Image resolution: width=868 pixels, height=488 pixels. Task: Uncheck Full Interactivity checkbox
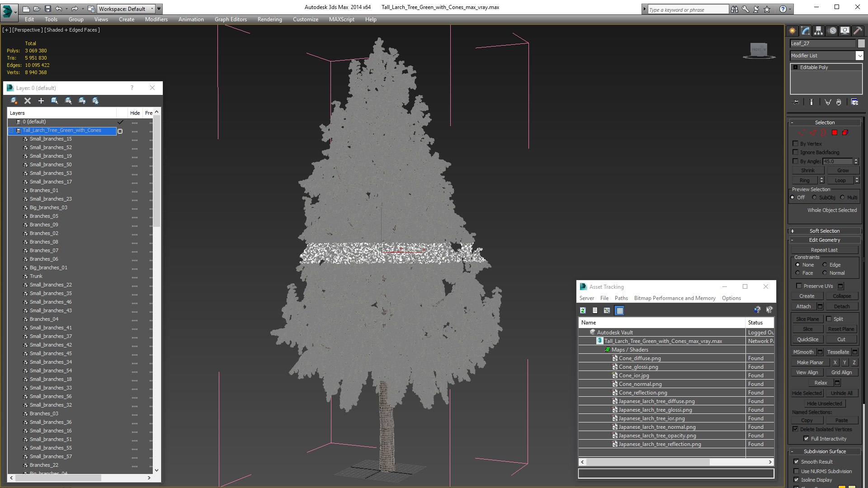coord(806,438)
